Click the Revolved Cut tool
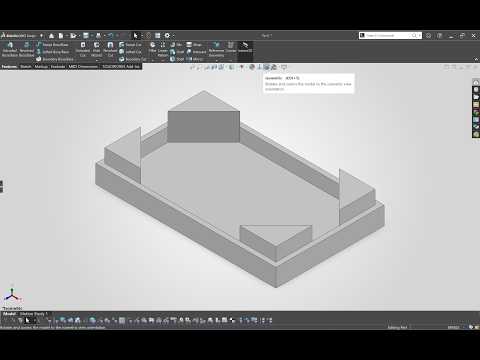This screenshot has width=480, height=360. [x=110, y=49]
